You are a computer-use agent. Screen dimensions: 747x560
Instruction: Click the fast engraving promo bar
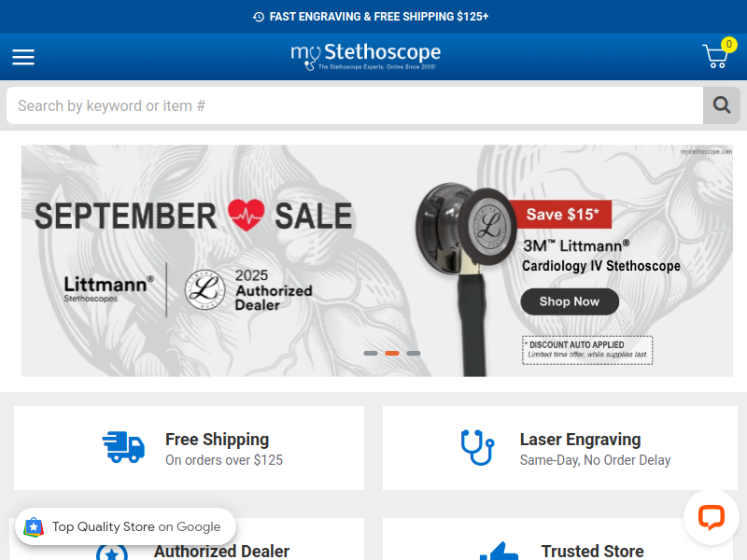pyautogui.click(x=373, y=17)
